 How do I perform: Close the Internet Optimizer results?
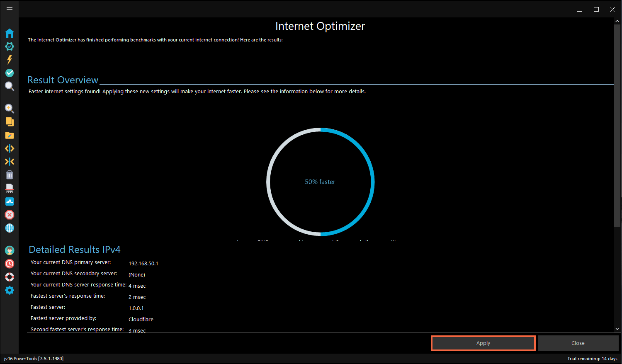578,343
